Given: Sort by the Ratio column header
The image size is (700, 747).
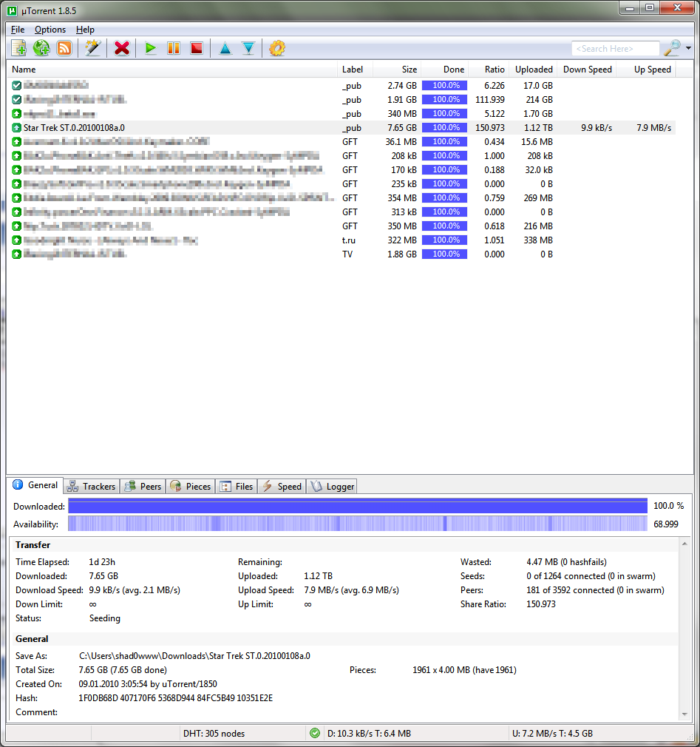Looking at the screenshot, I should pyautogui.click(x=489, y=70).
